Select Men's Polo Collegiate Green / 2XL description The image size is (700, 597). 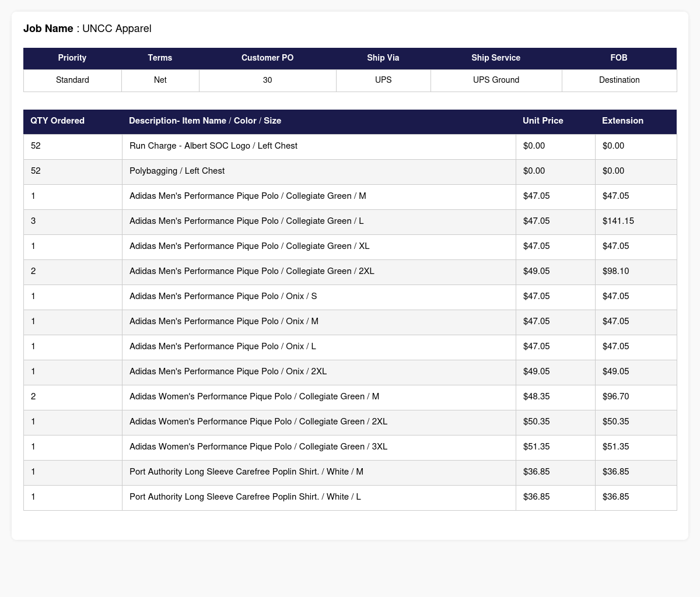click(x=252, y=271)
